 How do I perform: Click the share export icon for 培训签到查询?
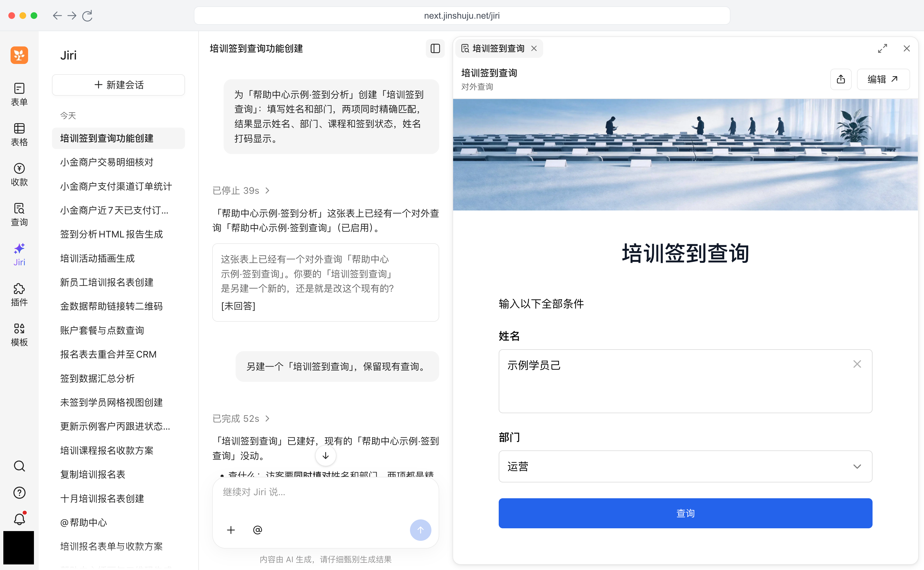pyautogui.click(x=841, y=79)
